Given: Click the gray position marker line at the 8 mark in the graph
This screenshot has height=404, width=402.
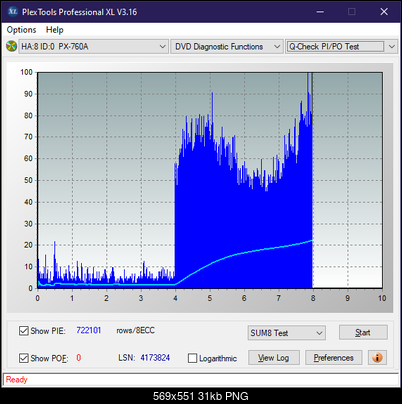Looking at the screenshot, I should [x=312, y=180].
